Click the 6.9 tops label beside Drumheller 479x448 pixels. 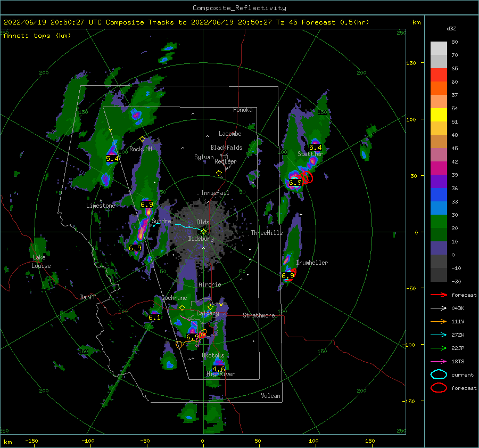[288, 276]
